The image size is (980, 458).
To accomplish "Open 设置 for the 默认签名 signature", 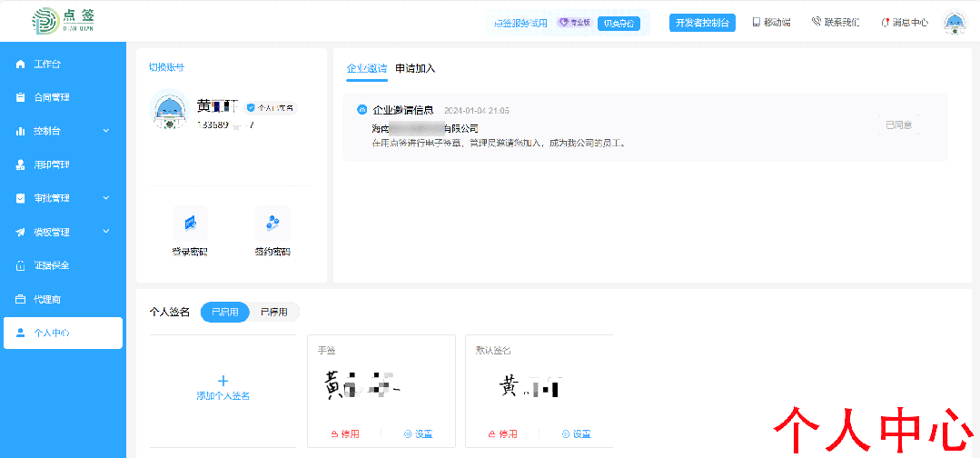I will click(576, 433).
